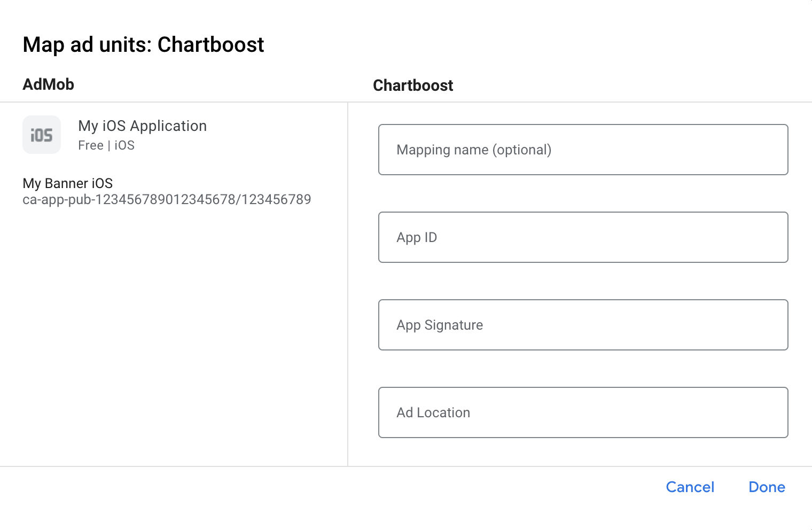Click the Map ad units: Chartboost title
Viewport: 812px width, 530px height.
pyautogui.click(x=143, y=45)
